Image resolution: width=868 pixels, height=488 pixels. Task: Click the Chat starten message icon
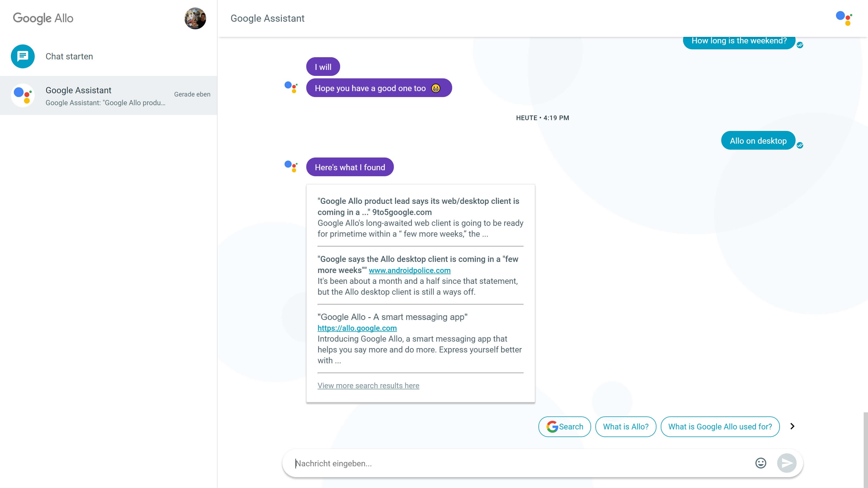[x=23, y=56]
